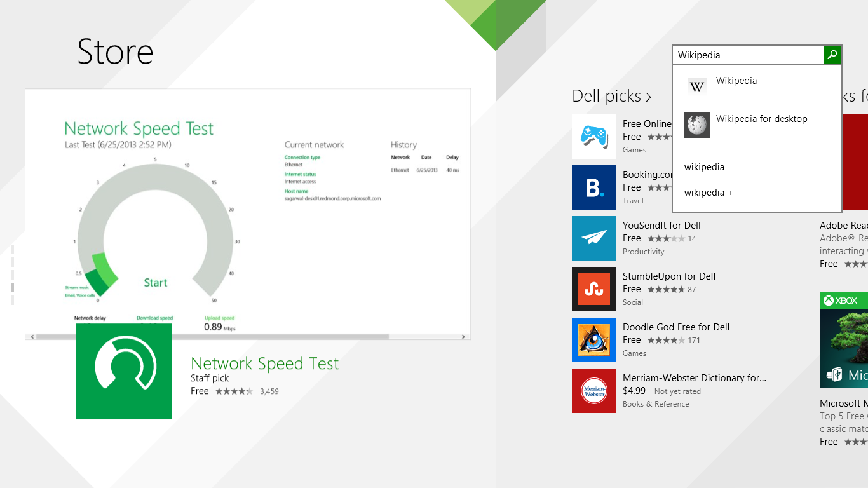Click the 'Books & Reference' category label
868x488 pixels.
[656, 404]
